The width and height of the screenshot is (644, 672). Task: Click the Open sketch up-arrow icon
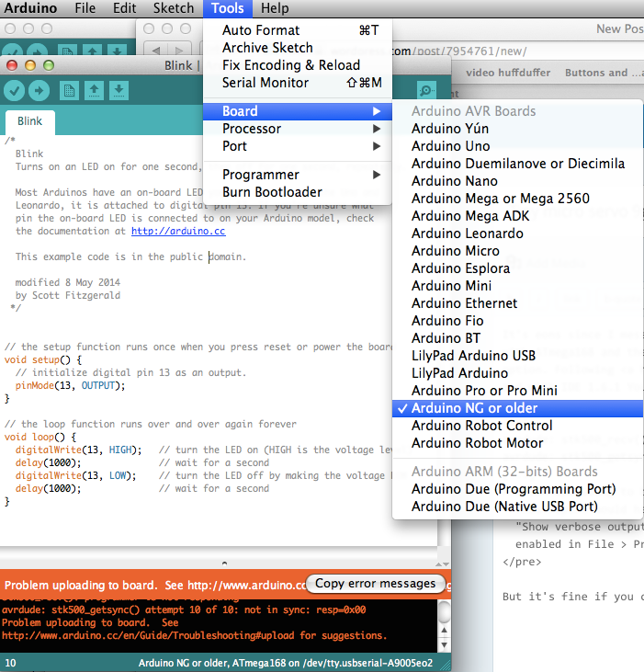pos(94,90)
